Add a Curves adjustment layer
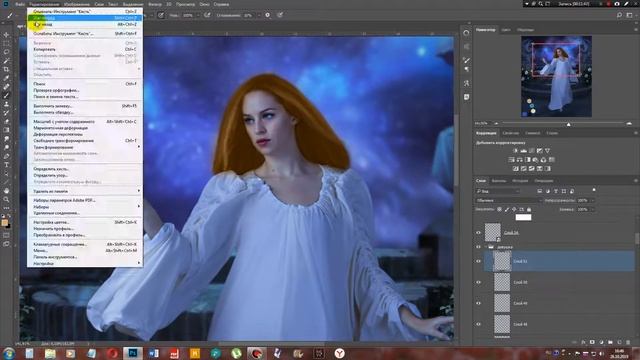Image resolution: width=640 pixels, height=360 pixels. click(532, 151)
